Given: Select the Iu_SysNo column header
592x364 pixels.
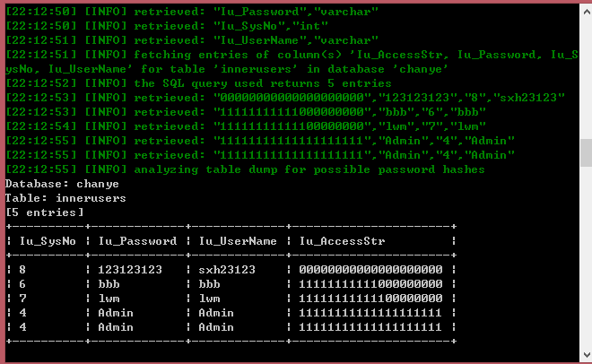Looking at the screenshot, I should (x=48, y=241).
